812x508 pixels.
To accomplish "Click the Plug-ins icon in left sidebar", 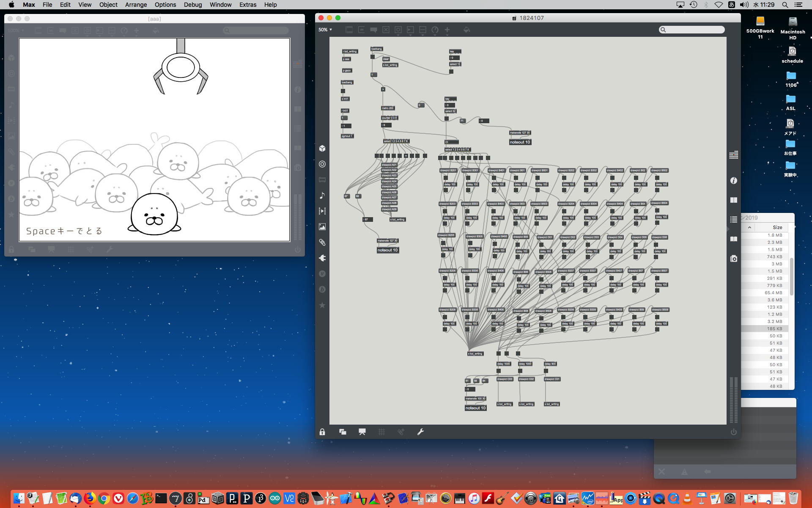I will coord(322,258).
